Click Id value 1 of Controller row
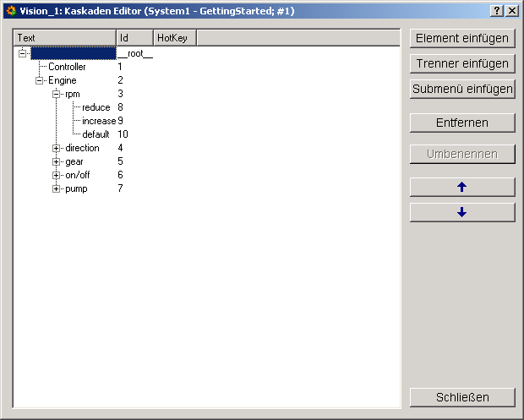 click(x=120, y=67)
